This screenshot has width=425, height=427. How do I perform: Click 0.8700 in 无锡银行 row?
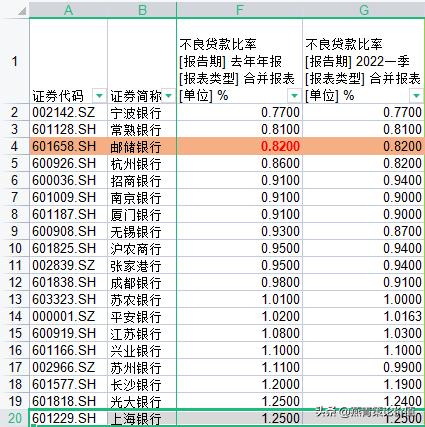tap(402, 231)
